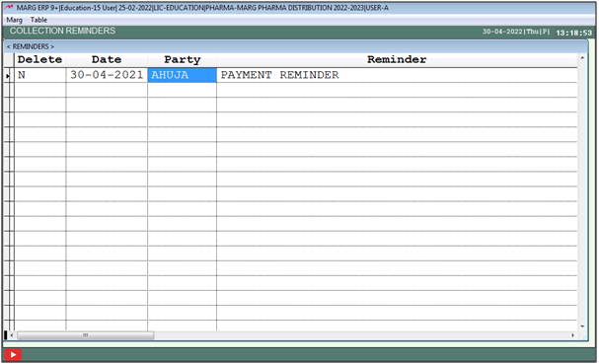The image size is (599, 364).
Task: Click the vertical scrollbar down arrow
Action: click(582, 327)
